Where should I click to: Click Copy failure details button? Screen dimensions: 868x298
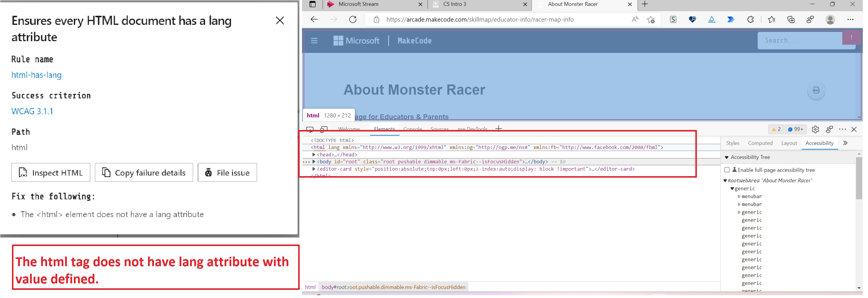145,173
